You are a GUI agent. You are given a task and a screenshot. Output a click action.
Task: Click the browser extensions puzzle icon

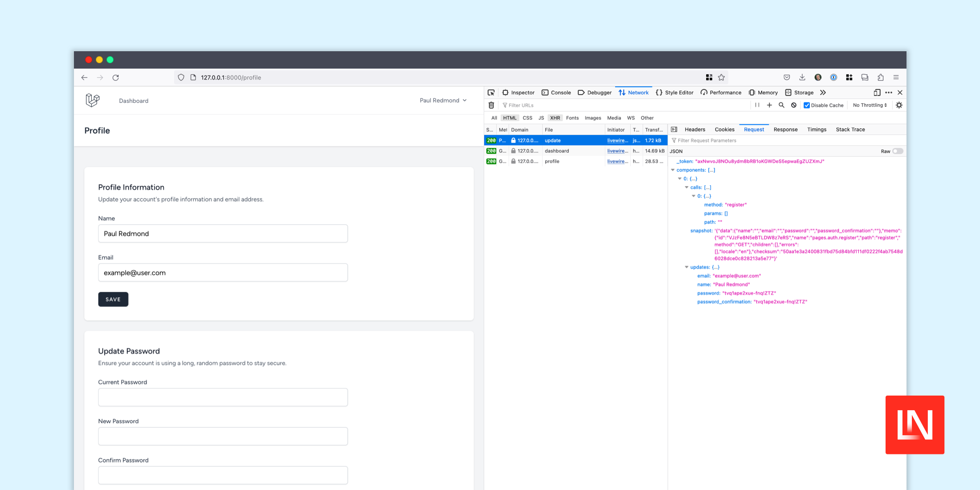point(880,78)
